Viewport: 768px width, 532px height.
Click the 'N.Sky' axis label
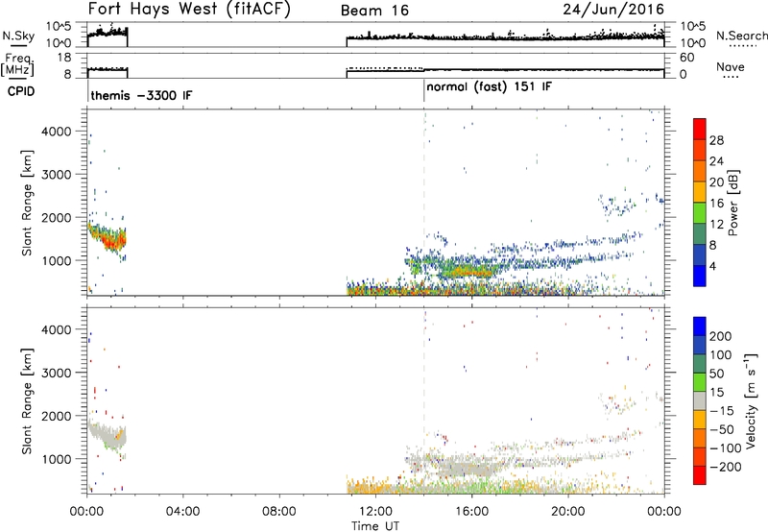pyautogui.click(x=18, y=36)
